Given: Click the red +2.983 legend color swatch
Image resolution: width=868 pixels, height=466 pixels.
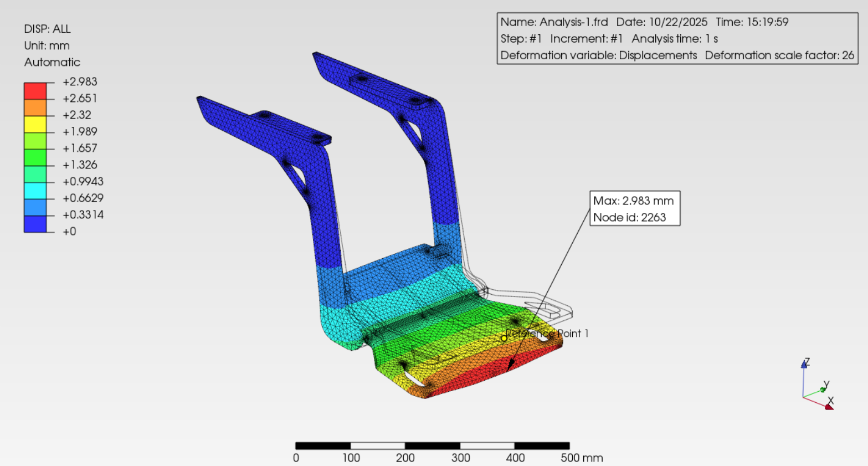Looking at the screenshot, I should pos(35,91).
